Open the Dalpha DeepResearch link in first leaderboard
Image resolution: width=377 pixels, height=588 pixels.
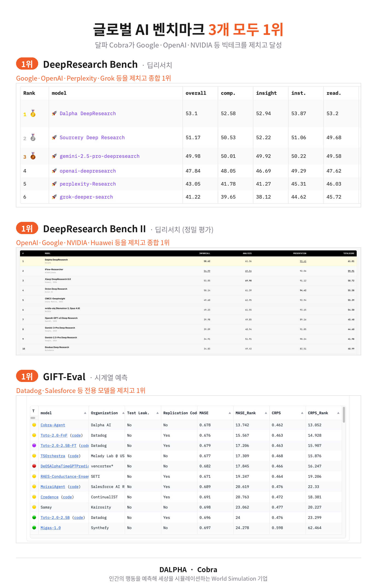coord(88,113)
